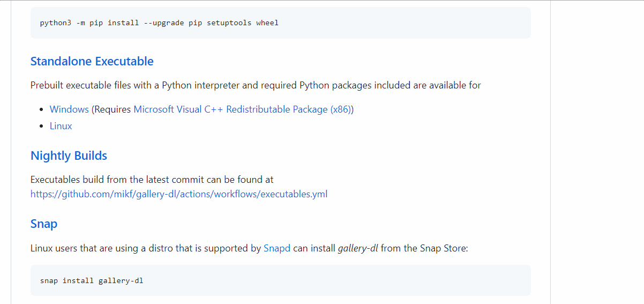The image size is (644, 304).
Task: Open the Snapd hyperlink
Action: point(277,249)
